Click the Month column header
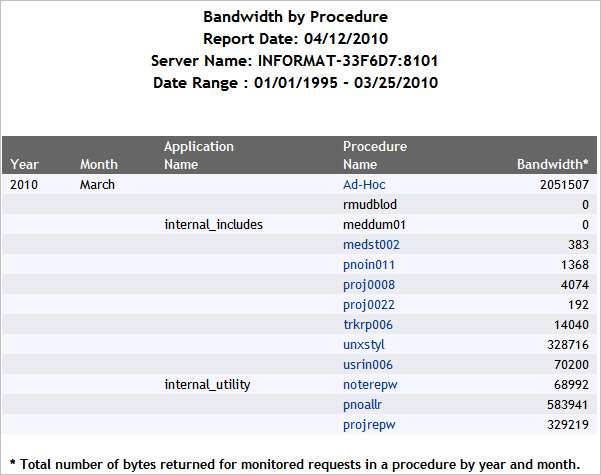This screenshot has width=601, height=475. tap(99, 164)
